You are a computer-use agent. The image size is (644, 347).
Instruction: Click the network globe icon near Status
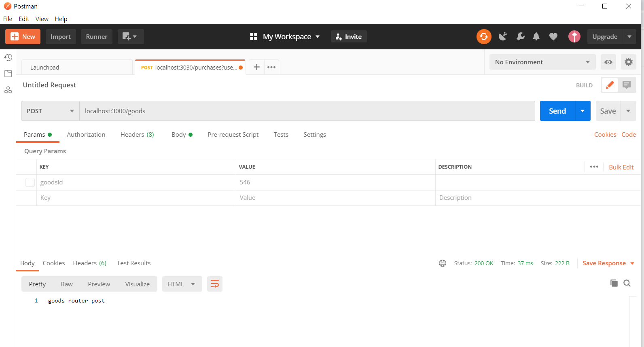(443, 263)
